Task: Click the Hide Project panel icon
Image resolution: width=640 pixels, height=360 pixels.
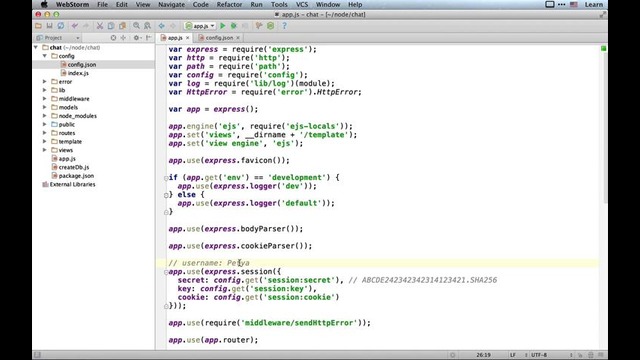Action: click(x=149, y=38)
